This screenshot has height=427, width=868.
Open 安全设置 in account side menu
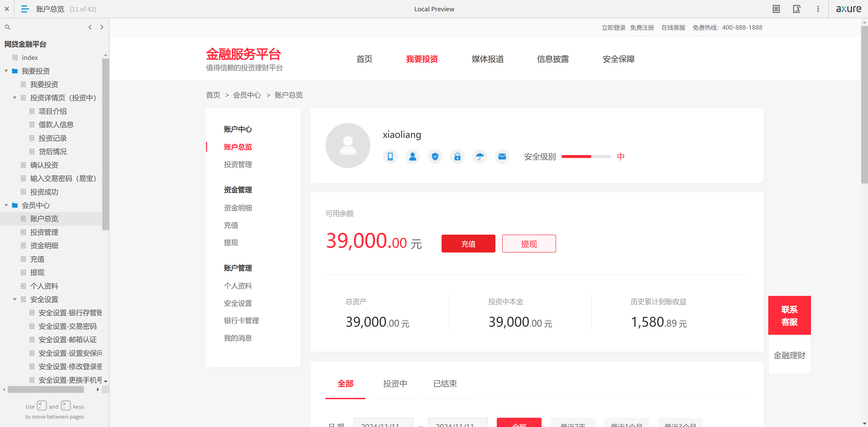click(238, 303)
